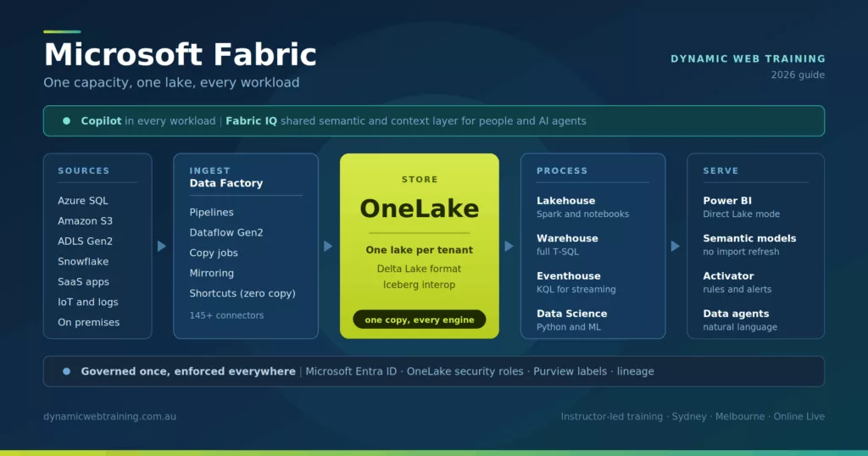Select "SaaS apps" in Sources

pyautogui.click(x=84, y=281)
